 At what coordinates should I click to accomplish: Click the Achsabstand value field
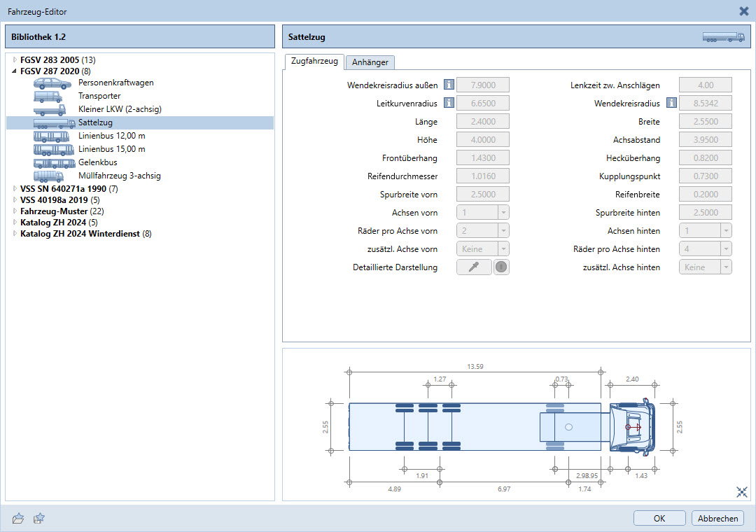coord(705,140)
